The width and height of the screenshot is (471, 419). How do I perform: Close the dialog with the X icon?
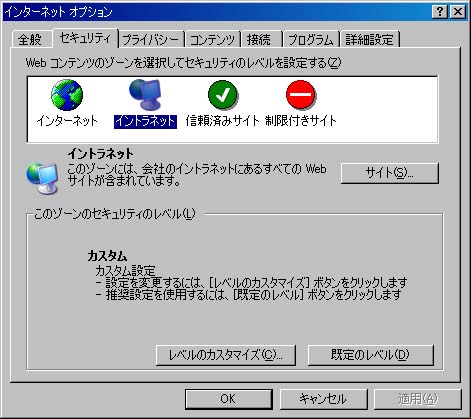[458, 12]
